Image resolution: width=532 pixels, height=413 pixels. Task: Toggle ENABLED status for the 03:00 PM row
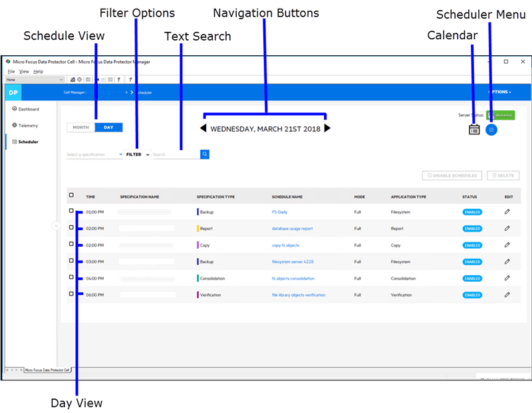coord(472,262)
